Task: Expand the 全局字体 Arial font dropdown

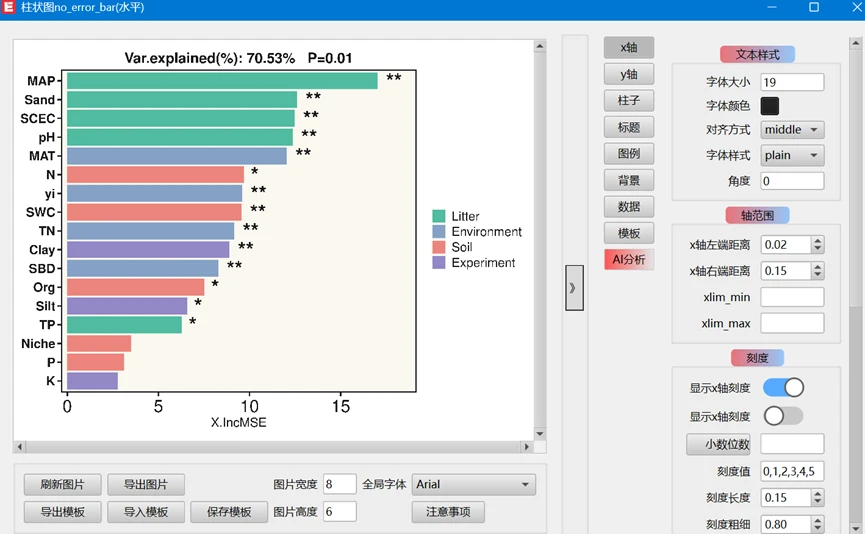Action: (x=474, y=485)
